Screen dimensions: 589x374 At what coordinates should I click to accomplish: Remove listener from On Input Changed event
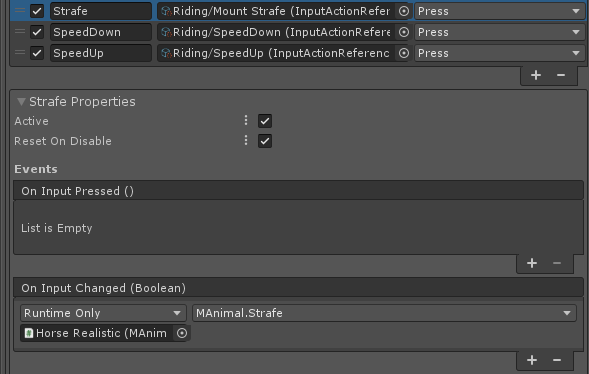coord(557,360)
